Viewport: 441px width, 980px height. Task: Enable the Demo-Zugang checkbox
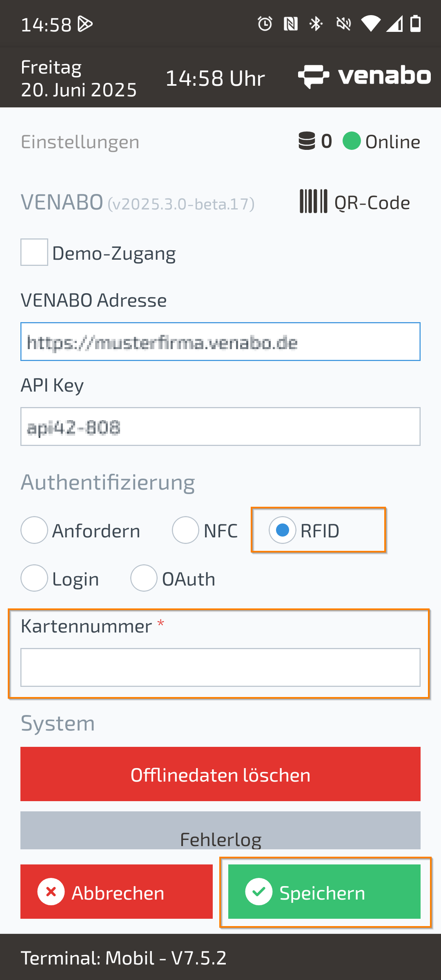(x=34, y=252)
